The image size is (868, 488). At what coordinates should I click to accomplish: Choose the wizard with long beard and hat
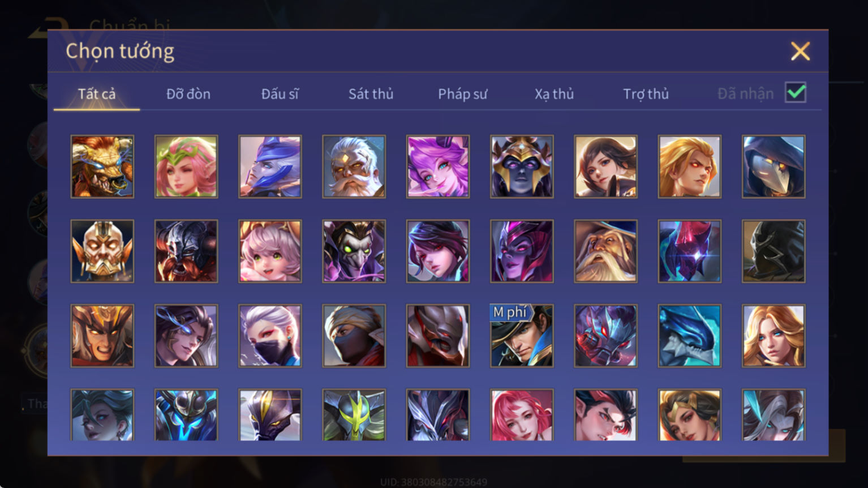pyautogui.click(x=605, y=251)
